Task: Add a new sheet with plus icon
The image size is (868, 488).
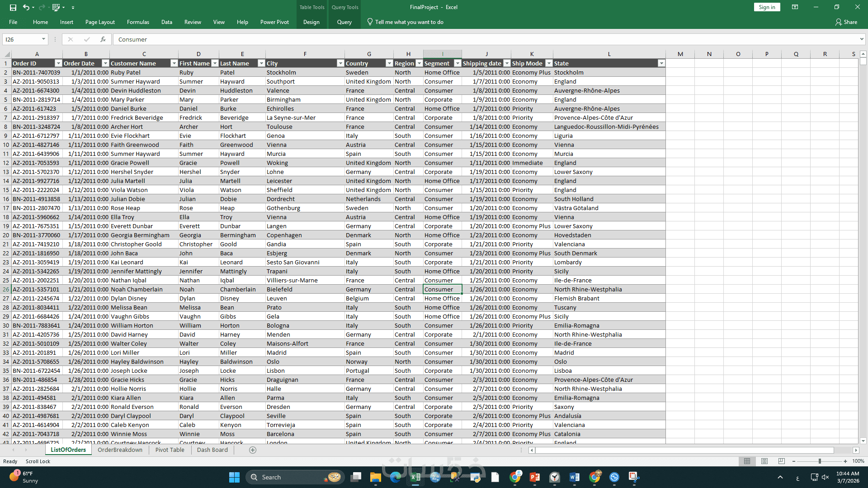Action: click(253, 450)
